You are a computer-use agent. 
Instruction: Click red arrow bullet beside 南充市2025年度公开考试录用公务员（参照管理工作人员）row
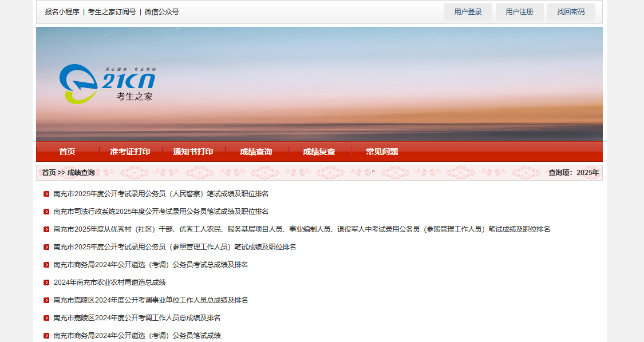46,247
